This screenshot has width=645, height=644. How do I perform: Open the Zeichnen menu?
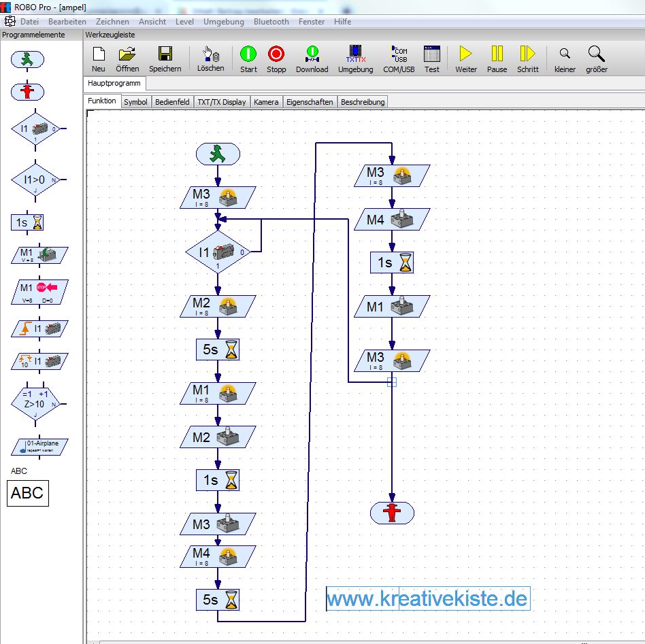point(112,22)
